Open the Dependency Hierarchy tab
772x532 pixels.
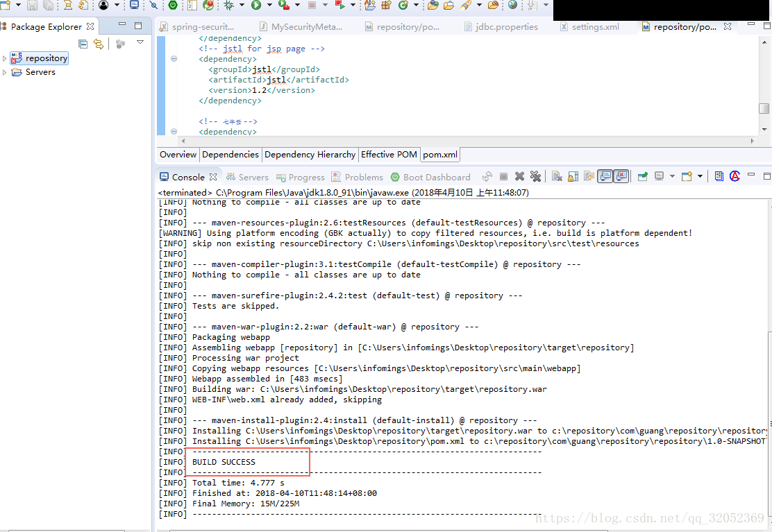click(x=310, y=155)
